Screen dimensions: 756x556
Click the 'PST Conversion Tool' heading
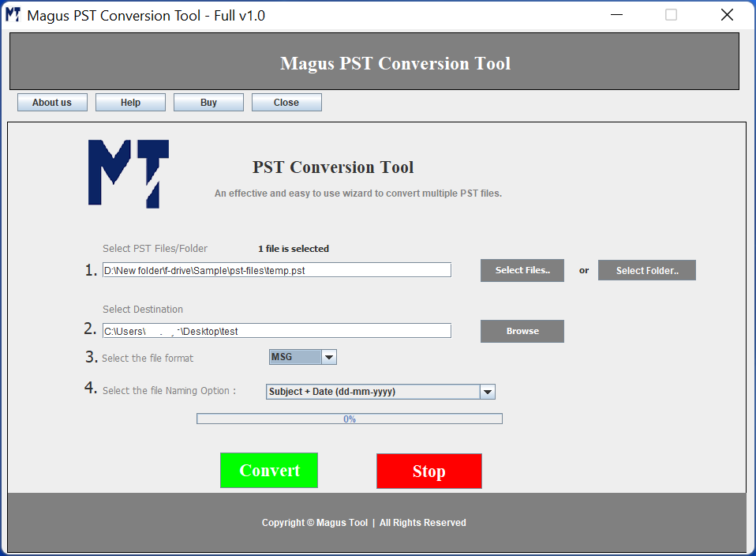tap(333, 167)
